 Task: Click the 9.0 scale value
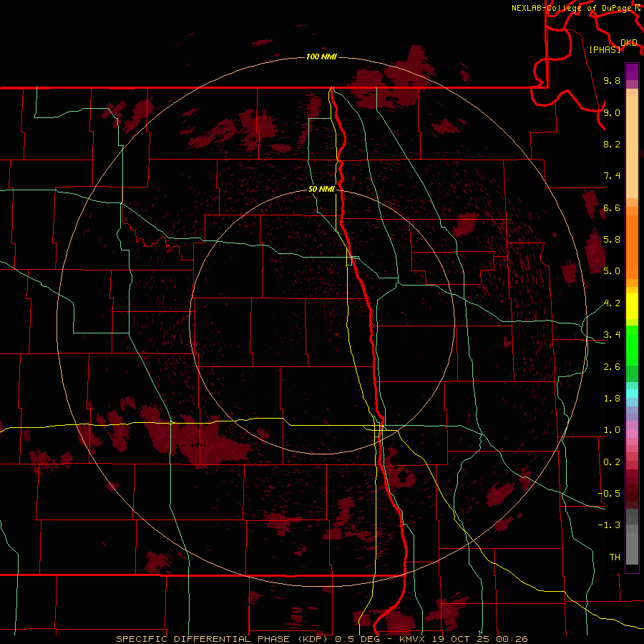click(612, 112)
